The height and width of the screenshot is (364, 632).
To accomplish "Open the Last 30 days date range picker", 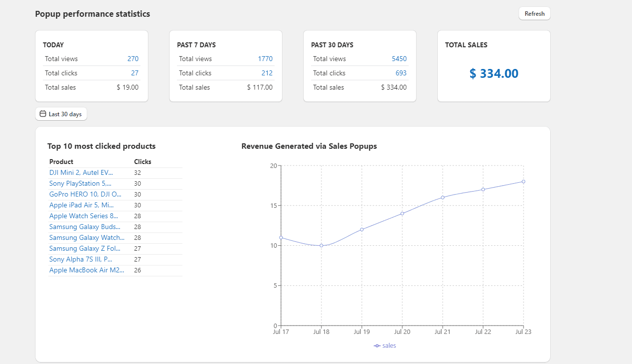I will click(61, 113).
